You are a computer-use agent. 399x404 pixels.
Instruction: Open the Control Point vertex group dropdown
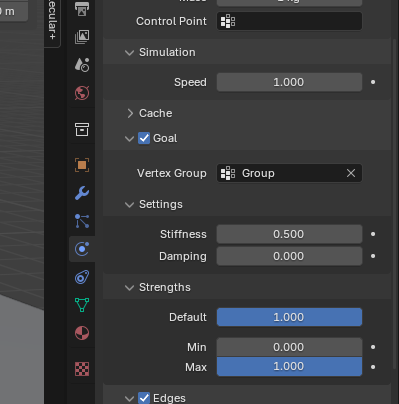click(x=289, y=21)
